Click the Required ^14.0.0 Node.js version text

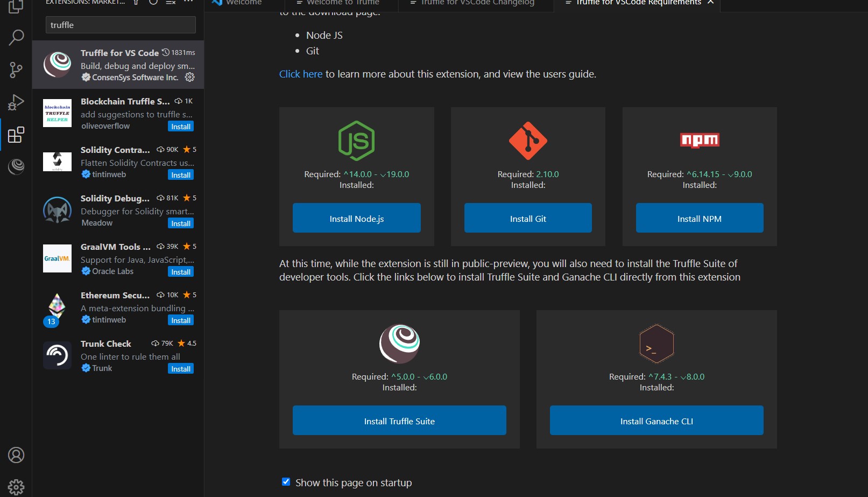(x=356, y=174)
